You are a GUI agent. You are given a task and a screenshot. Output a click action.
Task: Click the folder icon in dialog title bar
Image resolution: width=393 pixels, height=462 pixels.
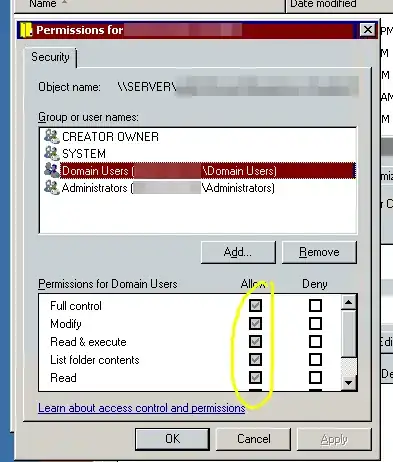coord(26,30)
